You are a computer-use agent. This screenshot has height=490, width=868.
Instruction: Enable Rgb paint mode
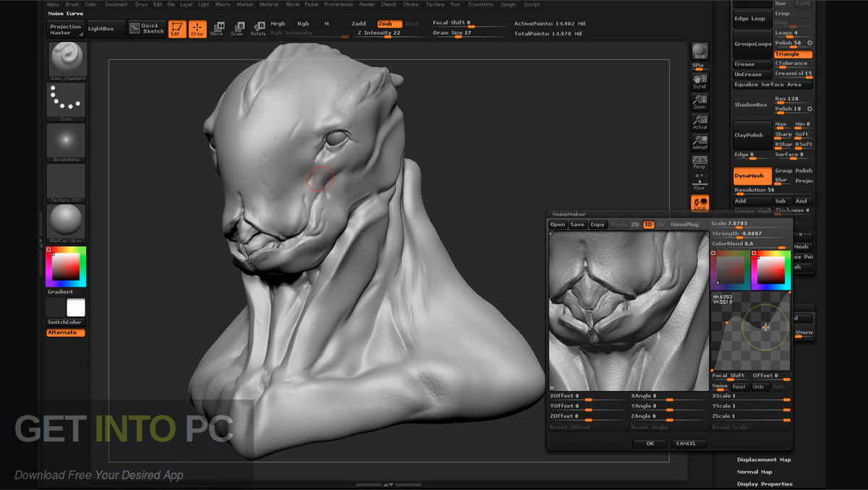tap(303, 24)
